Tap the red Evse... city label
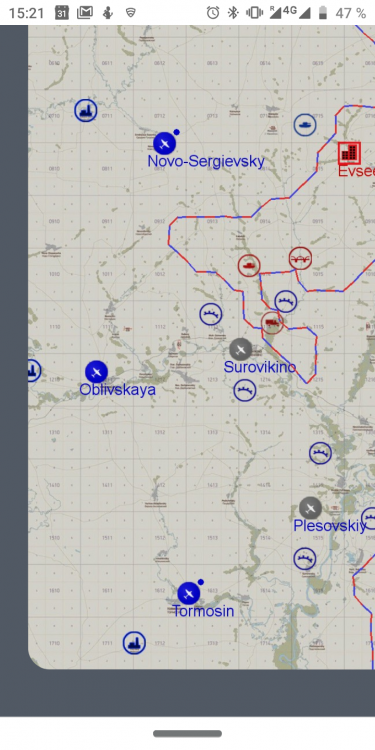The image size is (375, 750). pos(356,171)
